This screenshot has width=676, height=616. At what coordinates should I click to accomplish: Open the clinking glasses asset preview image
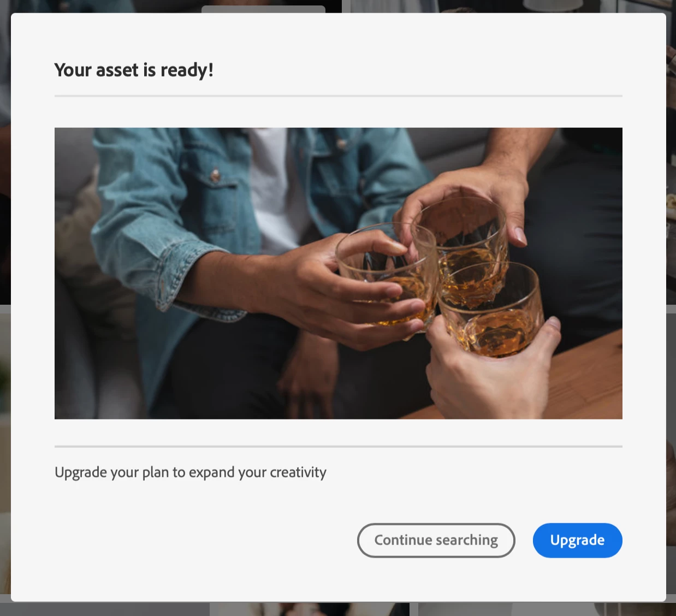point(339,273)
